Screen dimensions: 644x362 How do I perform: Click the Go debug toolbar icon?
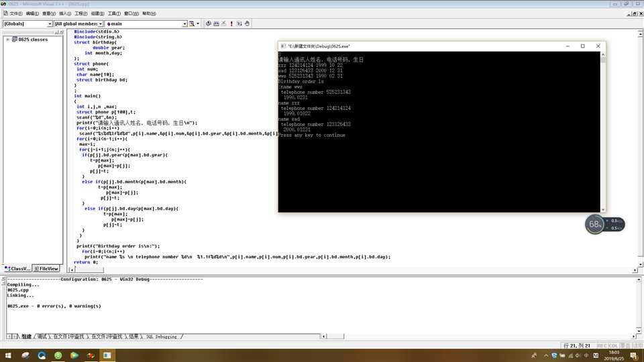coord(239,24)
